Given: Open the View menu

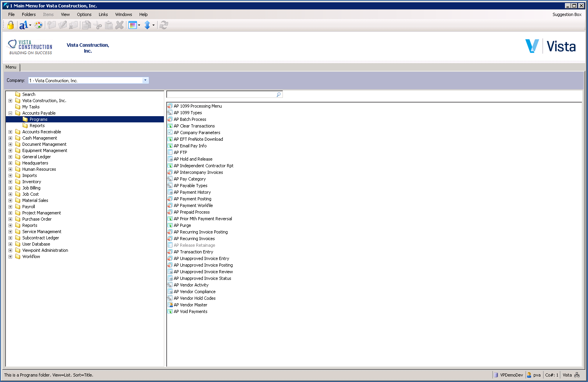Looking at the screenshot, I should 65,14.
